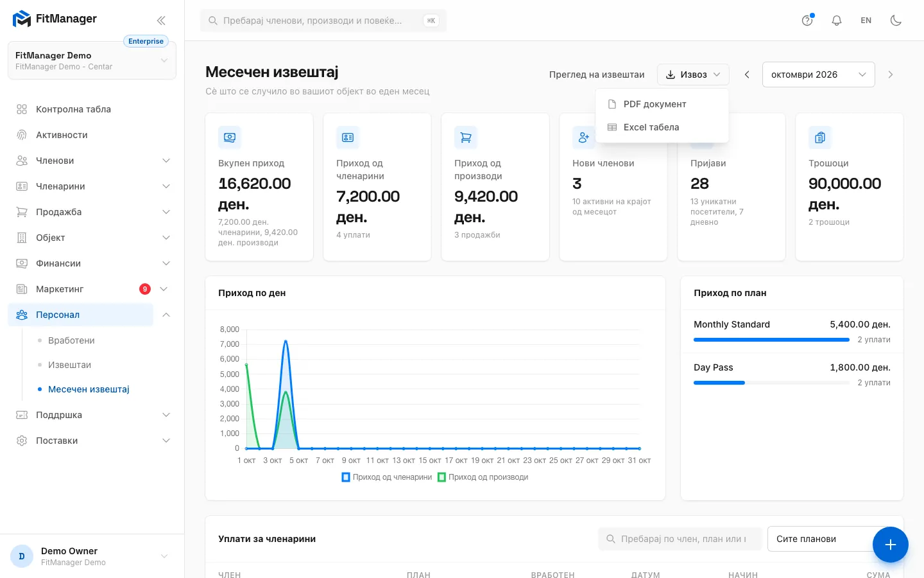Image resolution: width=924 pixels, height=578 pixels.
Task: Go to previous month arrow
Action: click(747, 74)
